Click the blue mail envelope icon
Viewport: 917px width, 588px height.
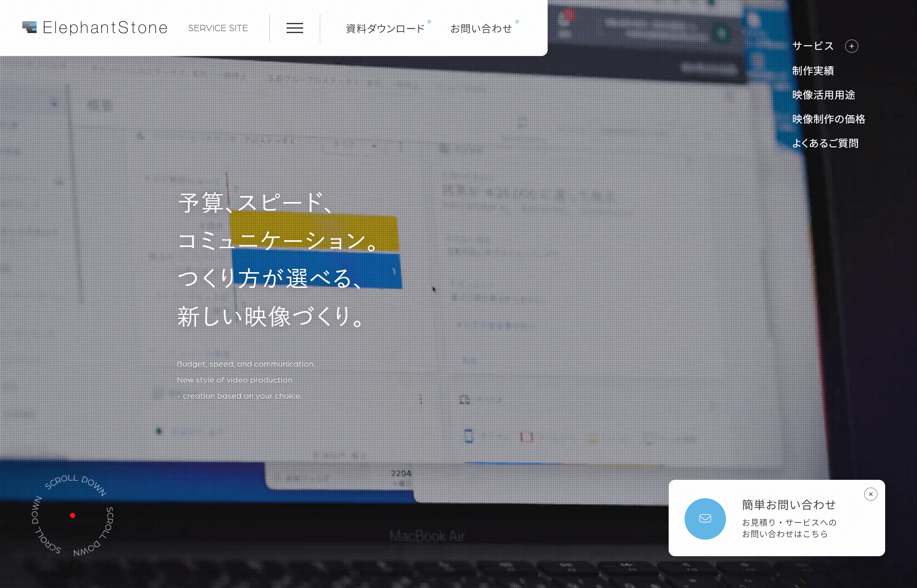(x=705, y=519)
